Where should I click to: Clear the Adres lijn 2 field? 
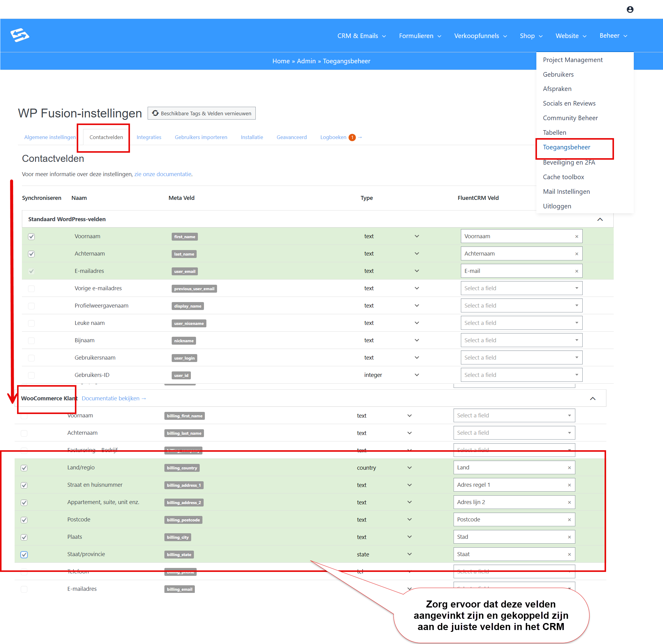569,502
